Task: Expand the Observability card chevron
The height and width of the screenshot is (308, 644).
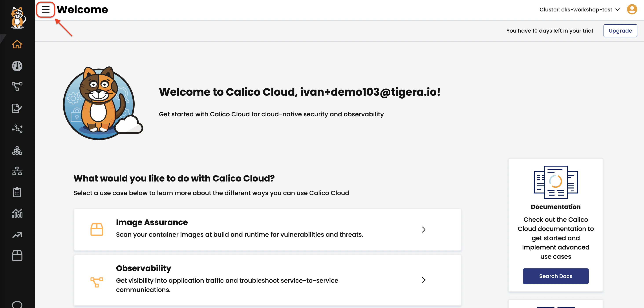Action: 423,280
